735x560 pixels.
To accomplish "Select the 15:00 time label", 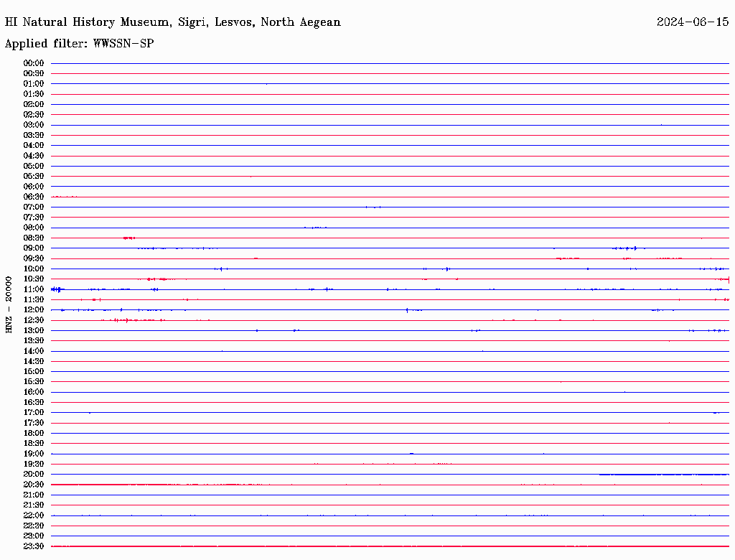I will coord(34,371).
